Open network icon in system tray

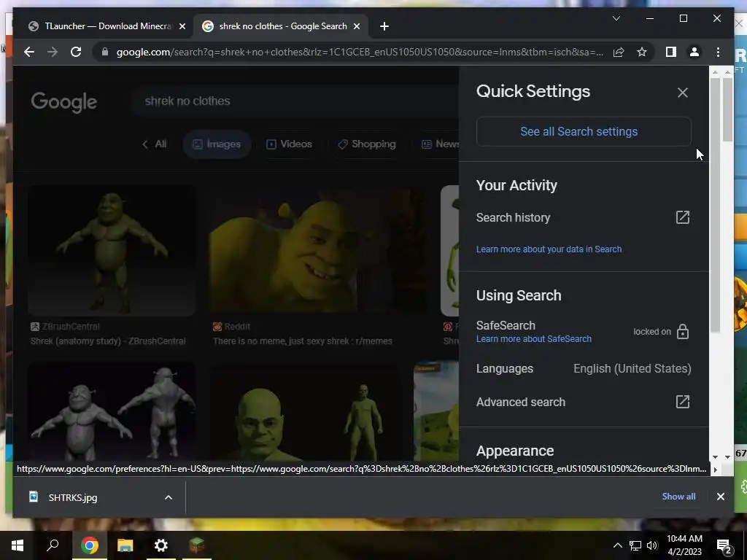pos(635,545)
